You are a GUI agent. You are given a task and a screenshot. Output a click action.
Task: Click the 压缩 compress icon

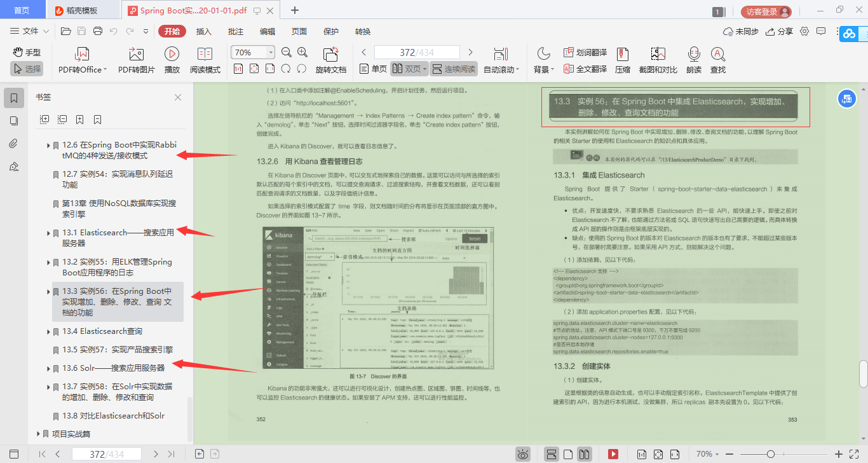click(623, 60)
